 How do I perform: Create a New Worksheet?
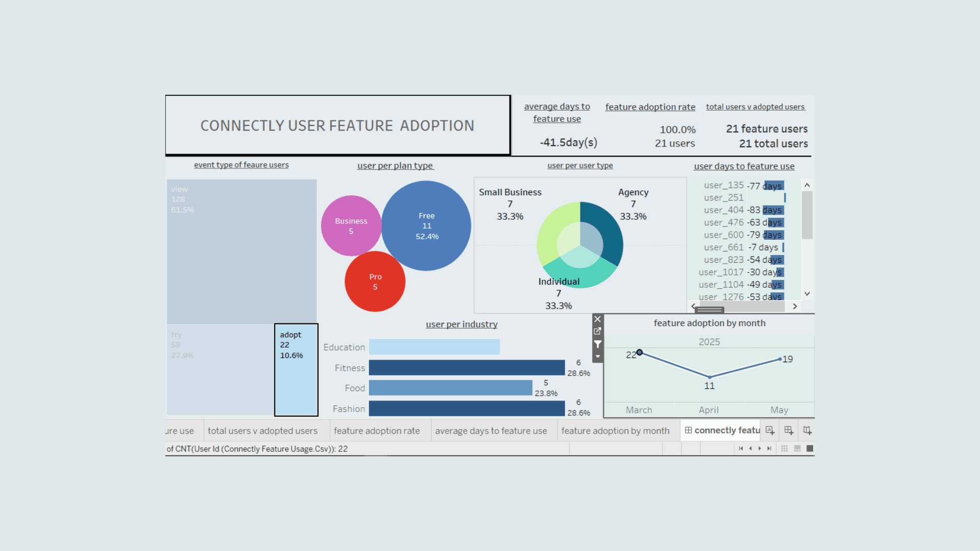click(x=770, y=430)
